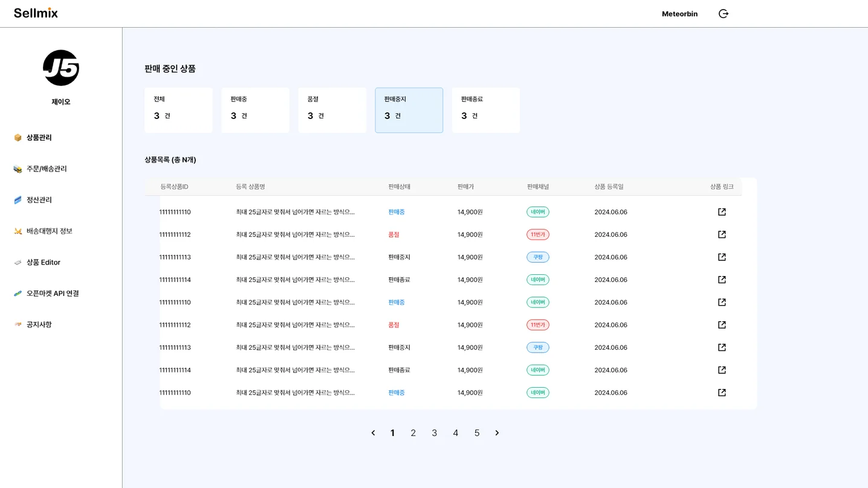Go to pagination page 2

[413, 433]
